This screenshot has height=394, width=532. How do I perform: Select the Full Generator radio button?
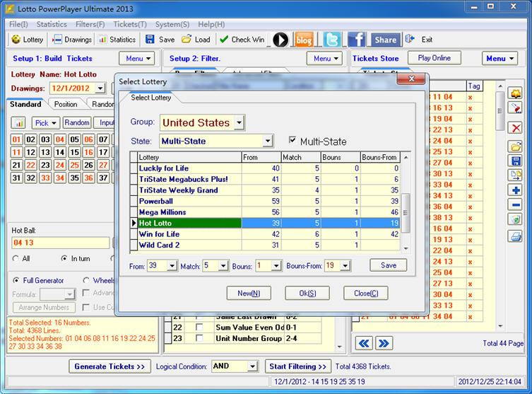point(16,280)
